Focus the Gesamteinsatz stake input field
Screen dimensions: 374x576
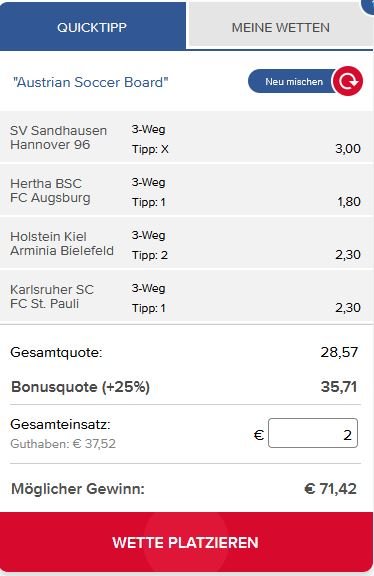(313, 433)
